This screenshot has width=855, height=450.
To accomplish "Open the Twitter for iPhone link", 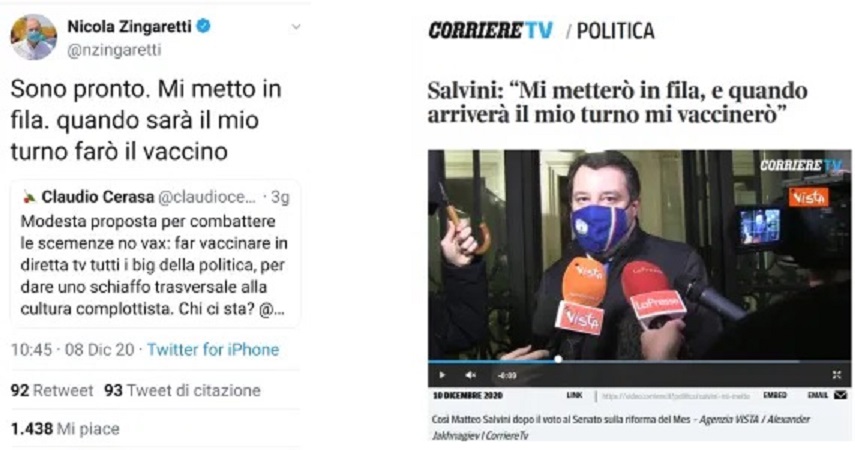I will pyautogui.click(x=213, y=349).
